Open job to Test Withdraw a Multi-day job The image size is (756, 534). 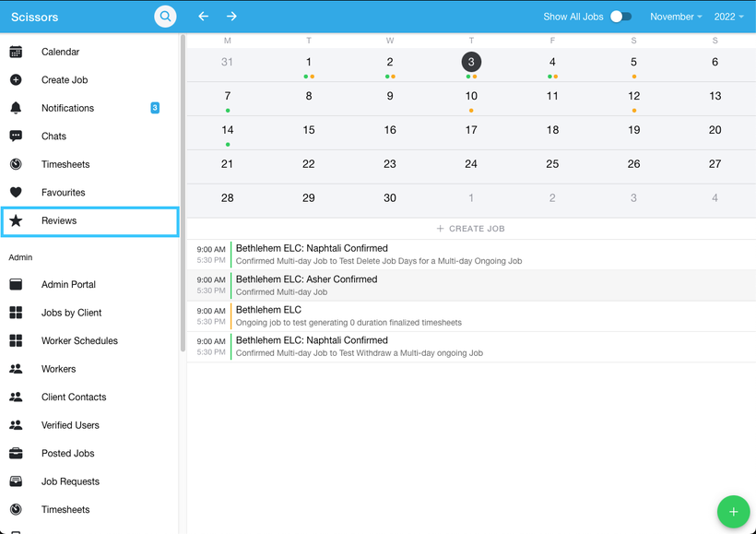point(471,347)
